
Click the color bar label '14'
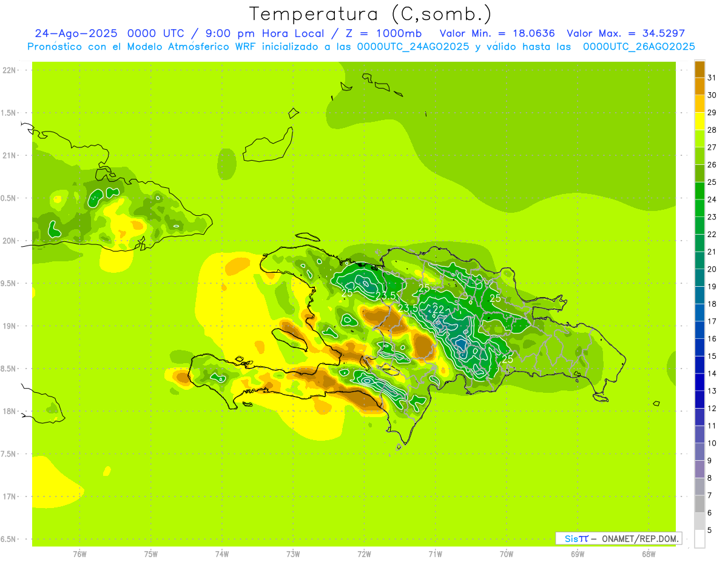712,373
